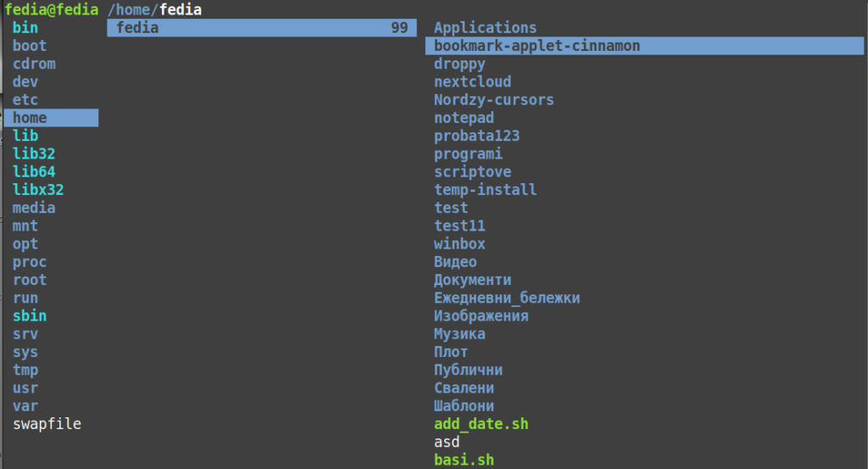Open the usr directory
Viewport: 868px width, 469px height.
pos(25,388)
